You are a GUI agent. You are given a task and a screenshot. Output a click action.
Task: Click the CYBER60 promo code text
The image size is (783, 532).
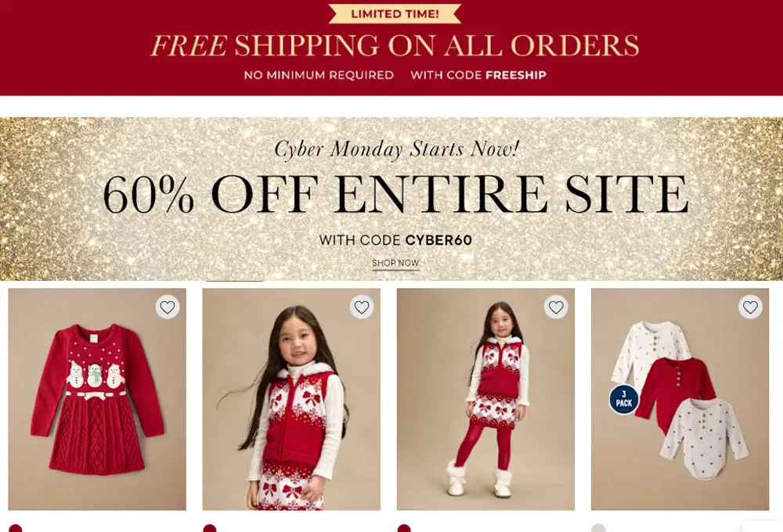438,240
